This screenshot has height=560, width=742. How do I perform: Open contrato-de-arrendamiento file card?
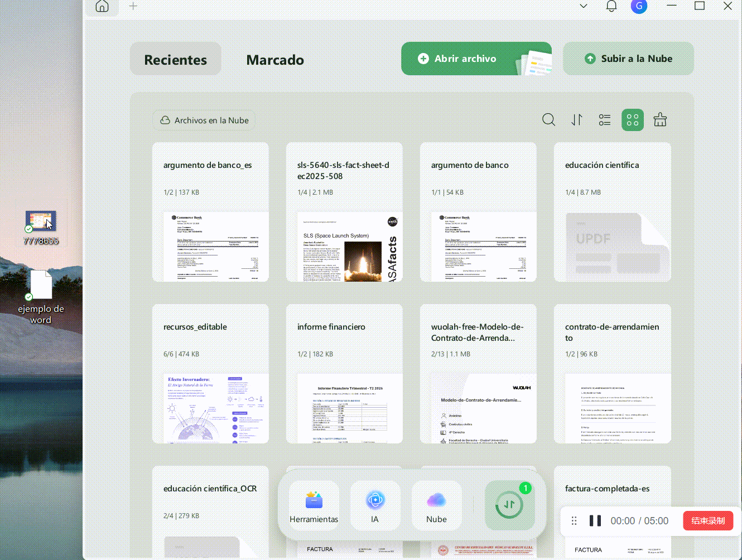(613, 374)
